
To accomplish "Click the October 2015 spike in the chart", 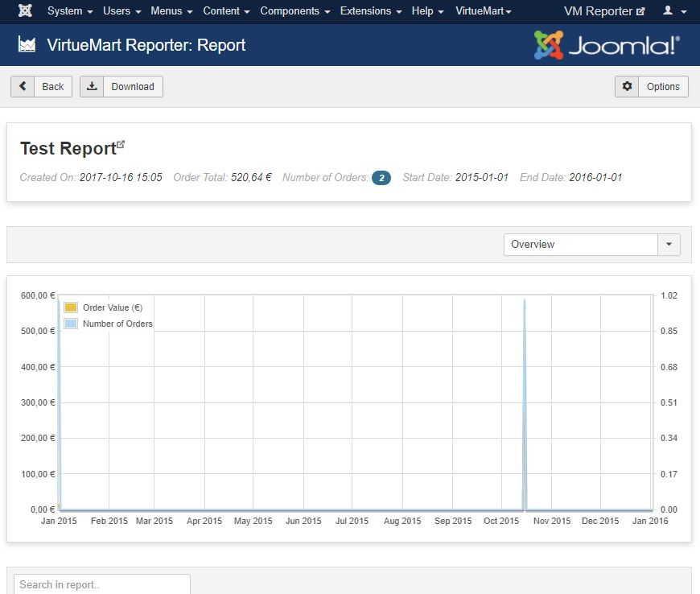I will (x=525, y=404).
